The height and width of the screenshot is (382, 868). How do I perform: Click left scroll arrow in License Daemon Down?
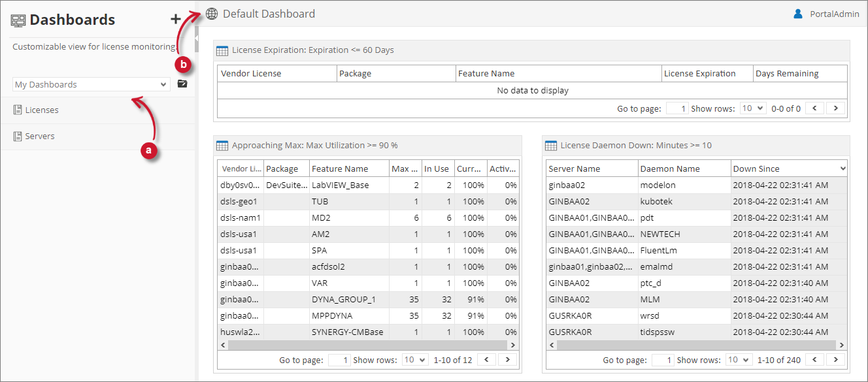click(551, 345)
